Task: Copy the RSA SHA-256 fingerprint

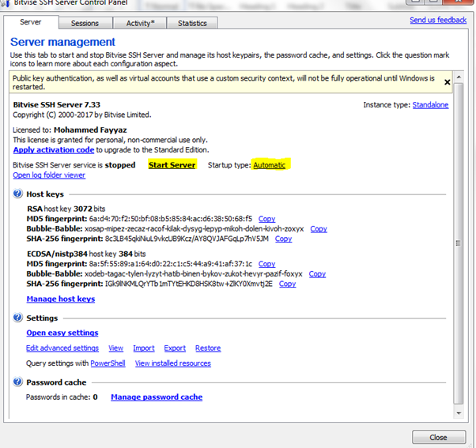Action: [283, 239]
